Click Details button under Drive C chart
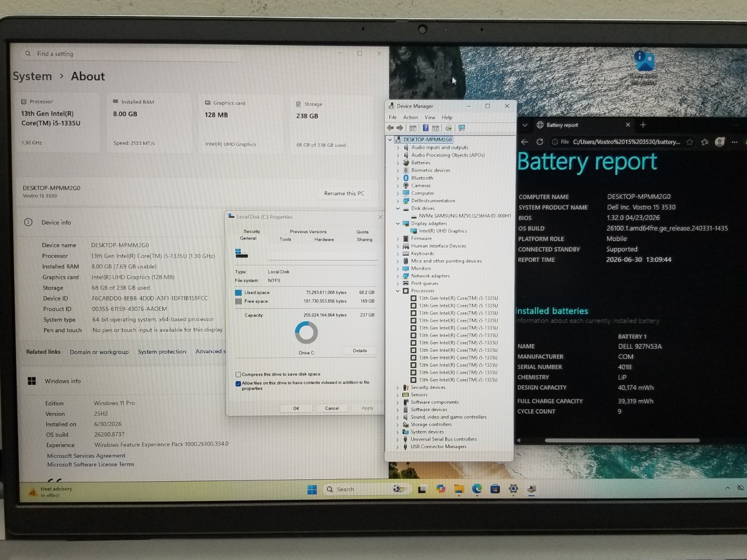This screenshot has height=560, width=747. 359,350
